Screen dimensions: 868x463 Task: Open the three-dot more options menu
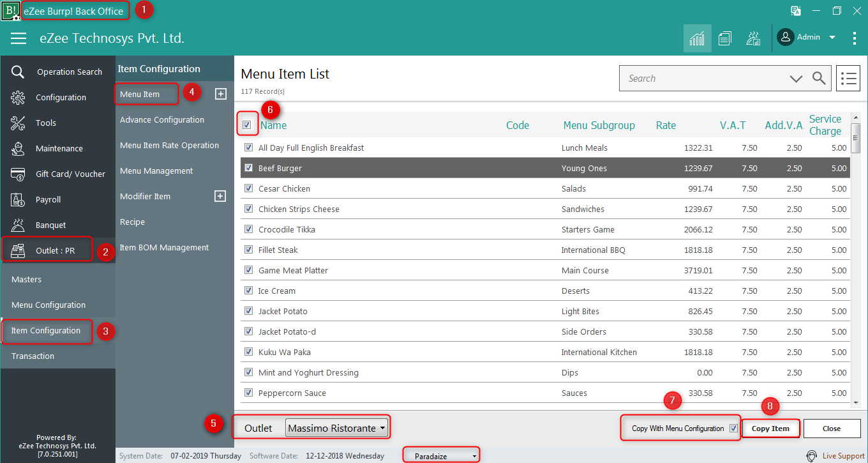pyautogui.click(x=855, y=38)
